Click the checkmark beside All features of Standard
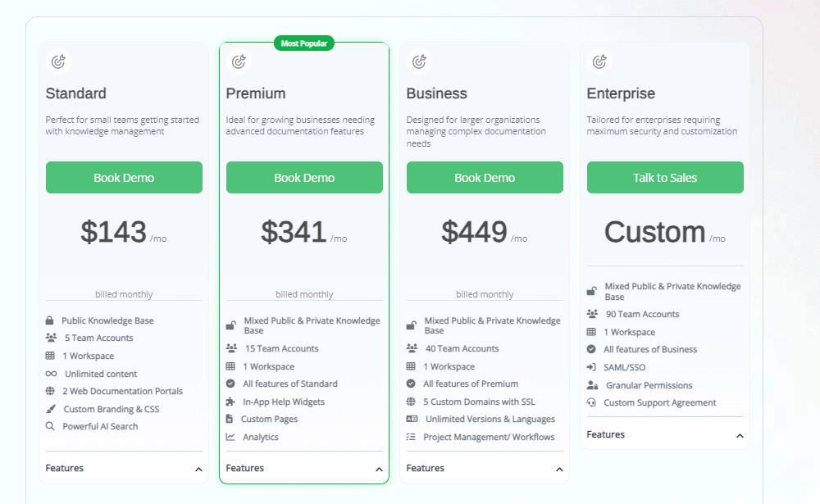Screen dimensions: 820x504 point(232,384)
